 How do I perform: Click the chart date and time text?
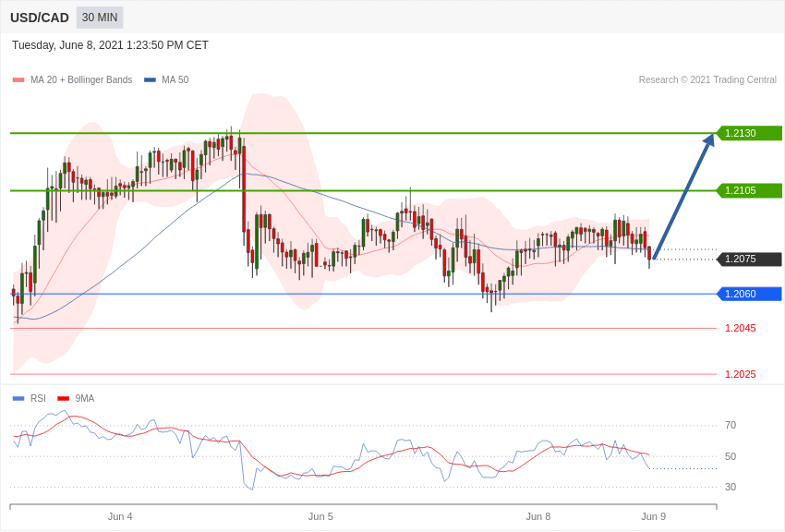click(x=110, y=45)
